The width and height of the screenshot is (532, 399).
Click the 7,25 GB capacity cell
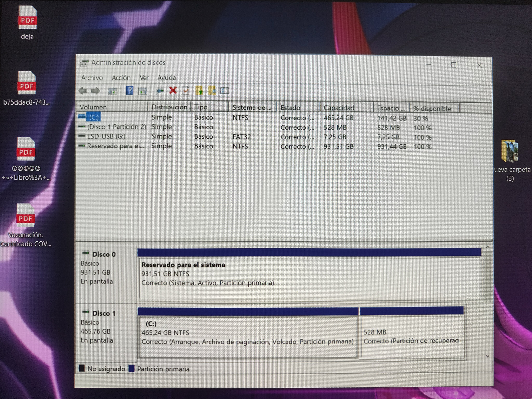335,137
